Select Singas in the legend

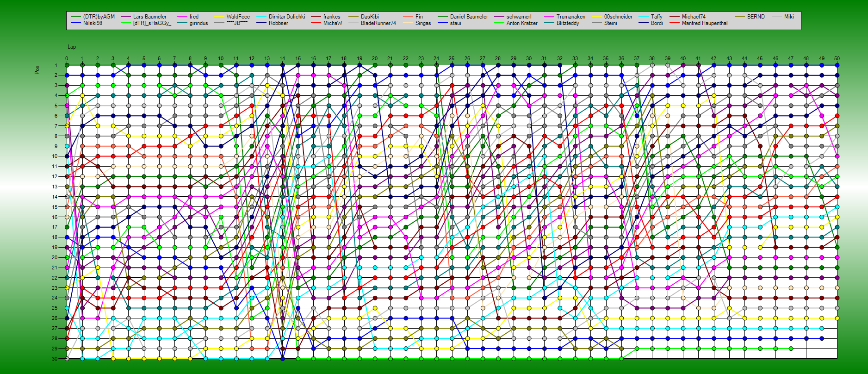[423, 23]
